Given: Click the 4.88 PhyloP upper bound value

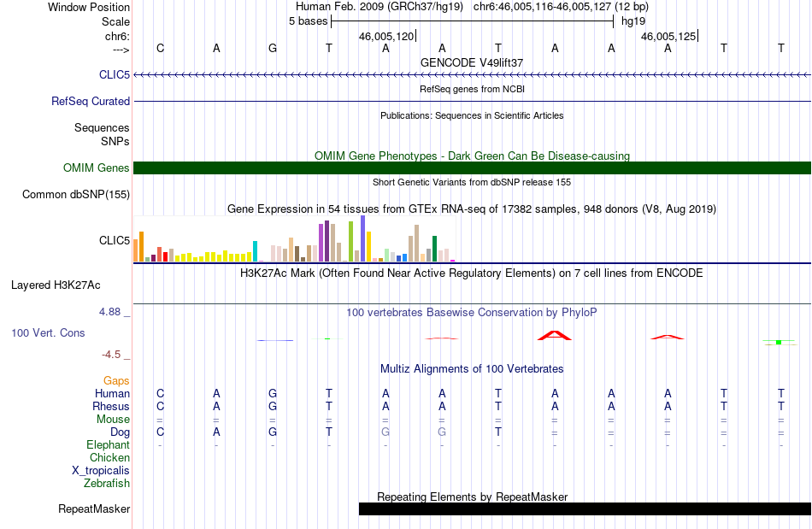Looking at the screenshot, I should pyautogui.click(x=109, y=312).
